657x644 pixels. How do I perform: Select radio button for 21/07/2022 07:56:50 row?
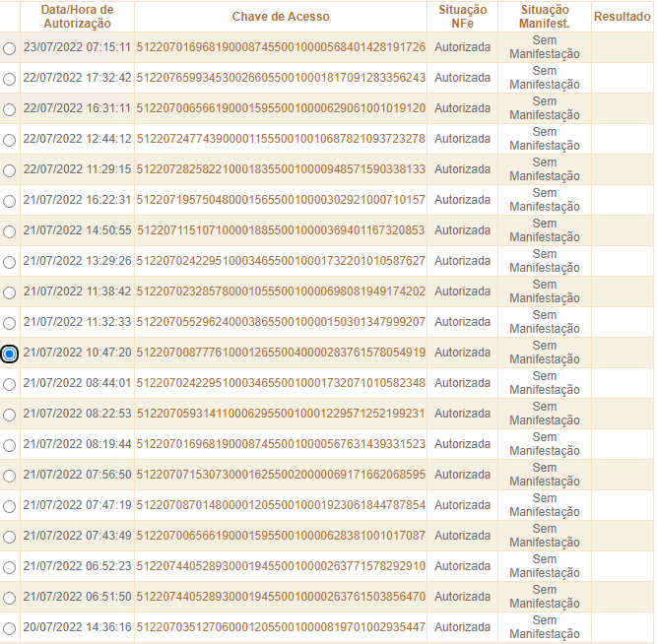(9, 476)
